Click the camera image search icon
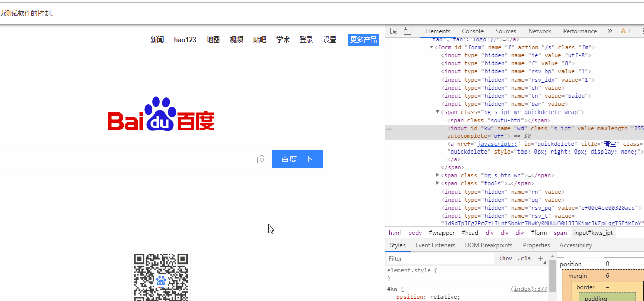This screenshot has width=644, height=301. pos(262,159)
